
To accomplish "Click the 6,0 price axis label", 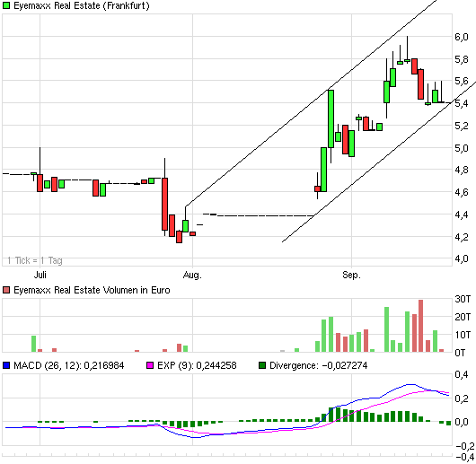I will [462, 37].
